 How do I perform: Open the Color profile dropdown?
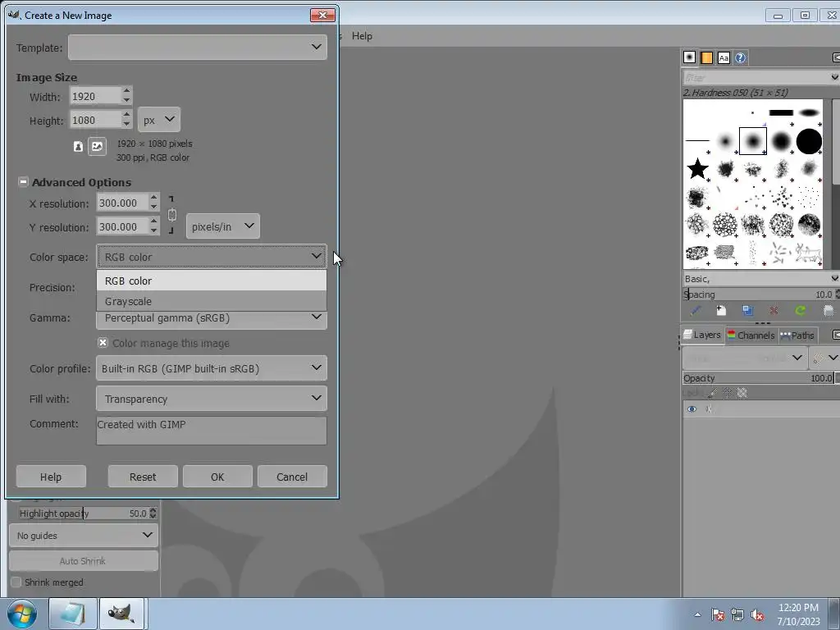211,368
